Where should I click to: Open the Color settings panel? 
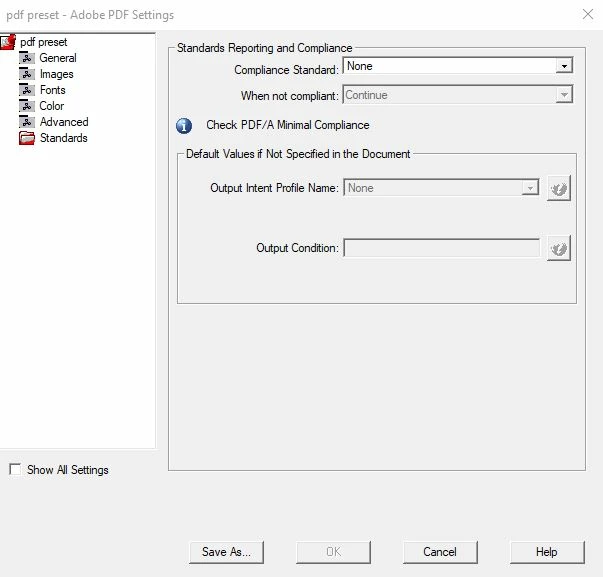(x=52, y=106)
